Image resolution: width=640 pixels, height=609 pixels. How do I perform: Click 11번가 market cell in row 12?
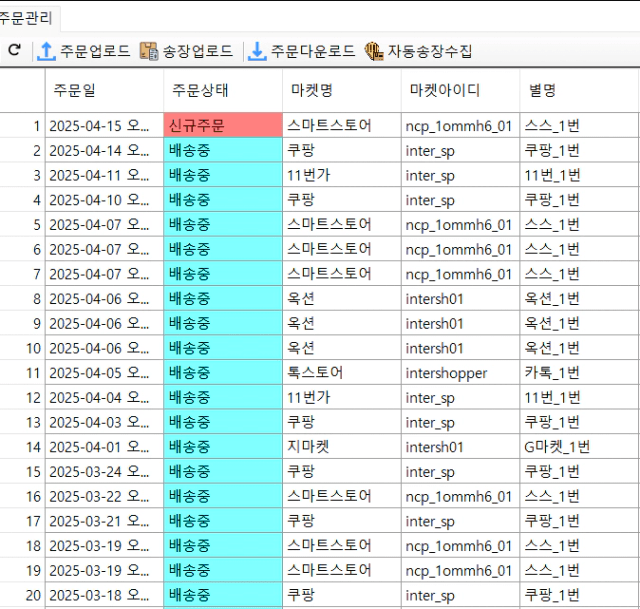point(342,397)
